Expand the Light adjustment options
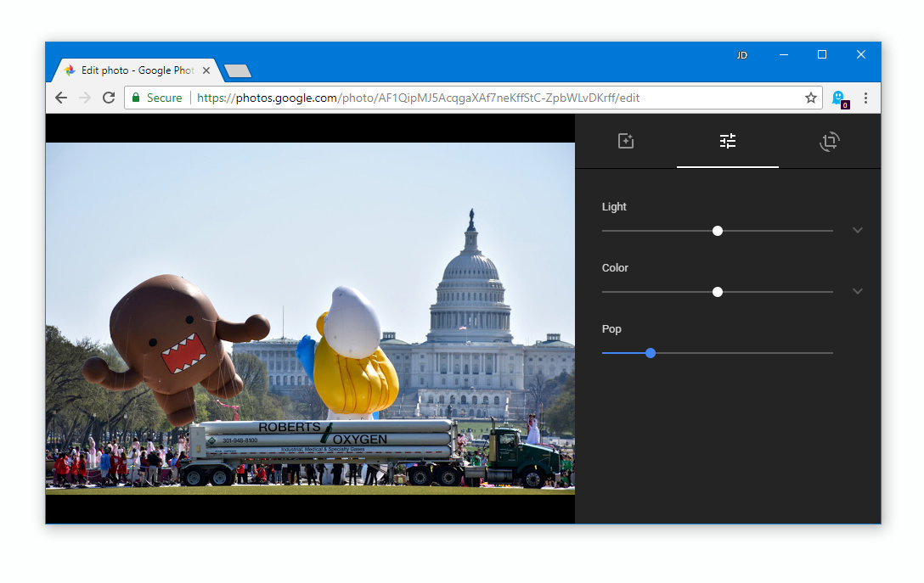Viewport: 924px width, 583px height. (858, 230)
